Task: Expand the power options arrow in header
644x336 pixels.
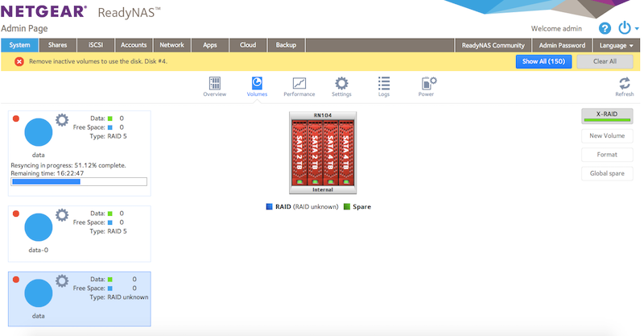Action: point(637,29)
